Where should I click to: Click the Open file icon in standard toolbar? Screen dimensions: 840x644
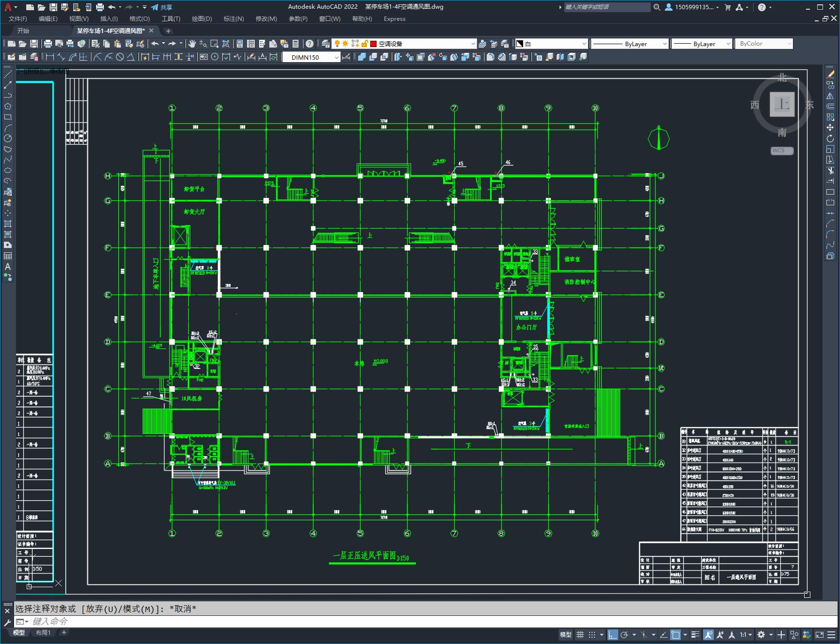(23, 44)
